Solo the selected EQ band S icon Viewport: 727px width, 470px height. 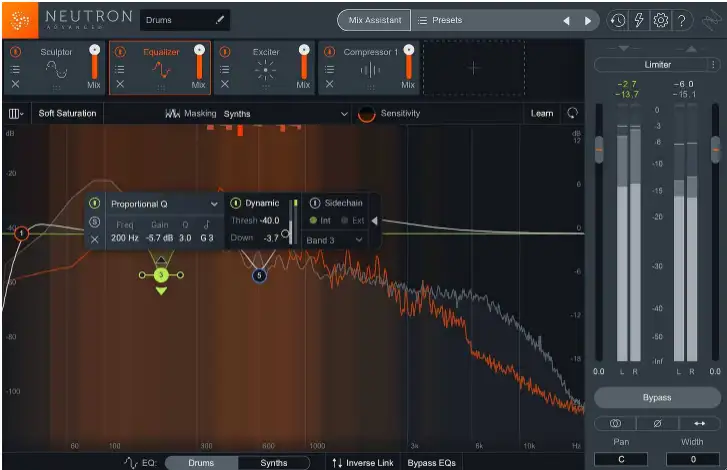pos(95,222)
